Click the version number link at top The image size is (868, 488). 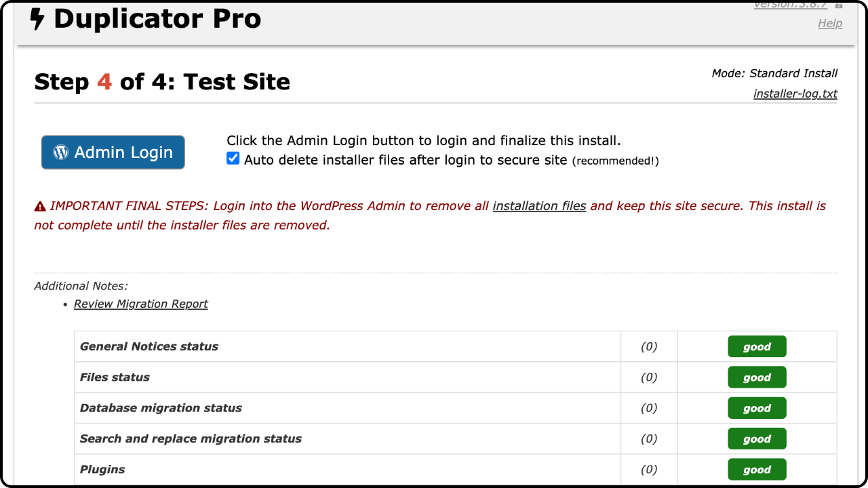(x=791, y=4)
